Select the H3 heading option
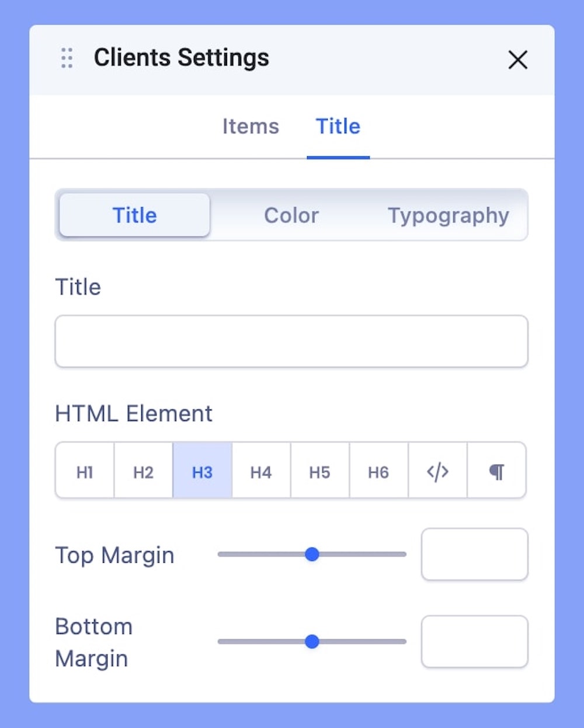Viewport: 584px width, 728px height. (202, 471)
